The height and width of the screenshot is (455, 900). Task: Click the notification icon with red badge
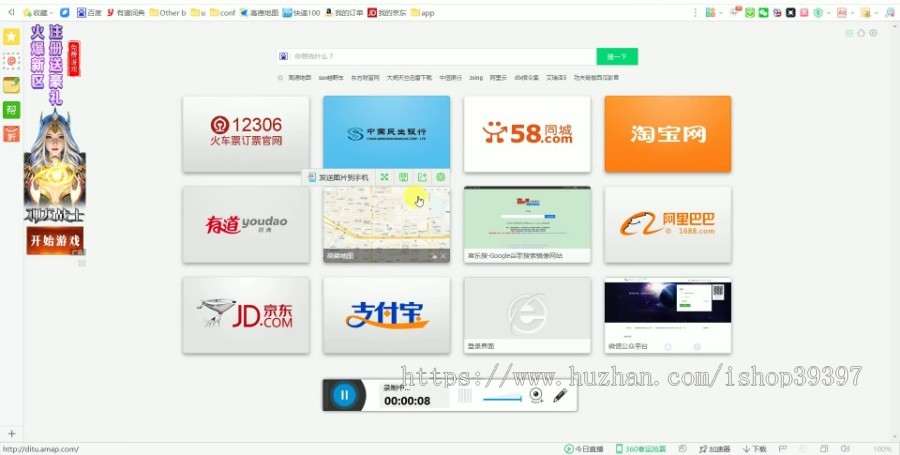(736, 11)
